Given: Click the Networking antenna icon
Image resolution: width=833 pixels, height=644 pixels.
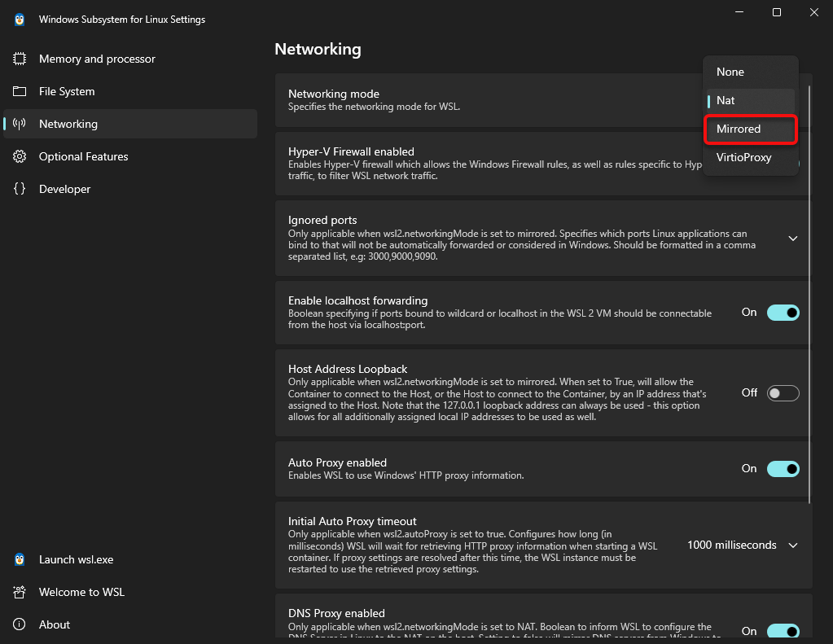Looking at the screenshot, I should (20, 124).
